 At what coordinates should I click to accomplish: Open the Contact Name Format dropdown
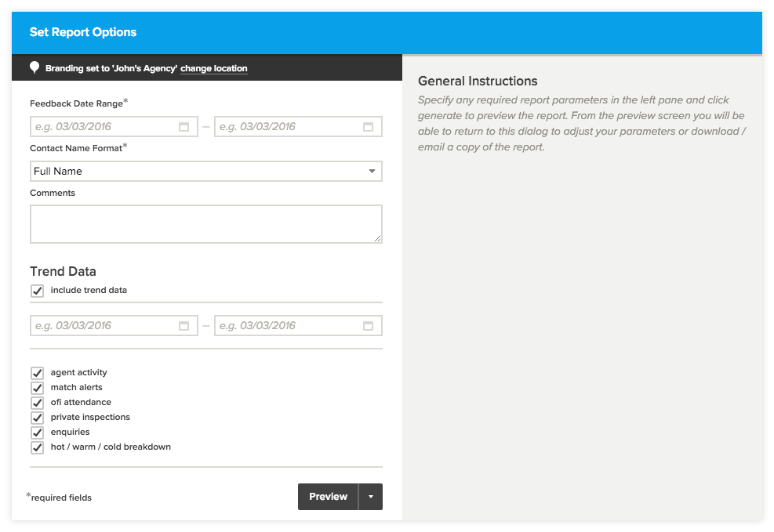[x=205, y=171]
